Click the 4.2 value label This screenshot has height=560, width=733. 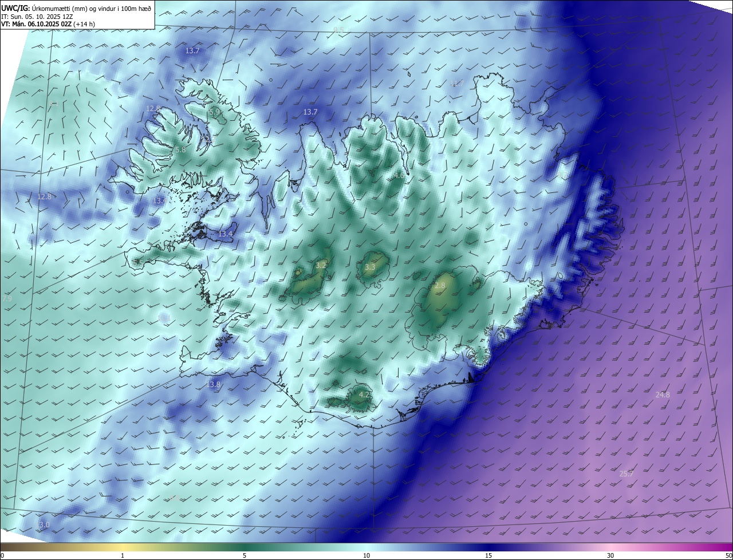coord(364,395)
